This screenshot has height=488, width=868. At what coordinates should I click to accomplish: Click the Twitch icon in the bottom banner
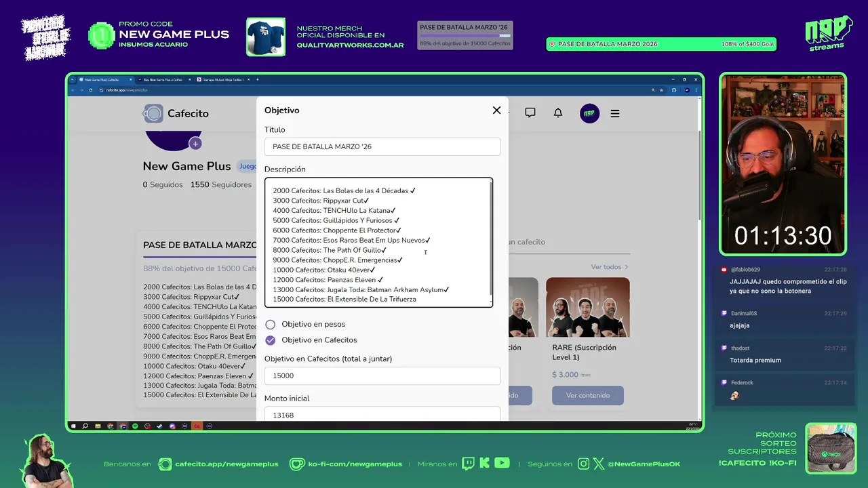(468, 464)
